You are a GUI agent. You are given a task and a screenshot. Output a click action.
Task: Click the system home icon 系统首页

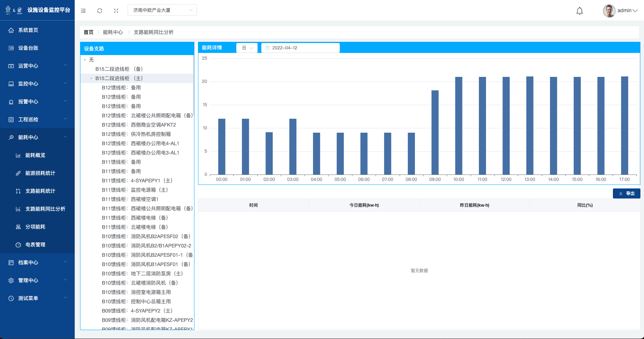pos(11,30)
